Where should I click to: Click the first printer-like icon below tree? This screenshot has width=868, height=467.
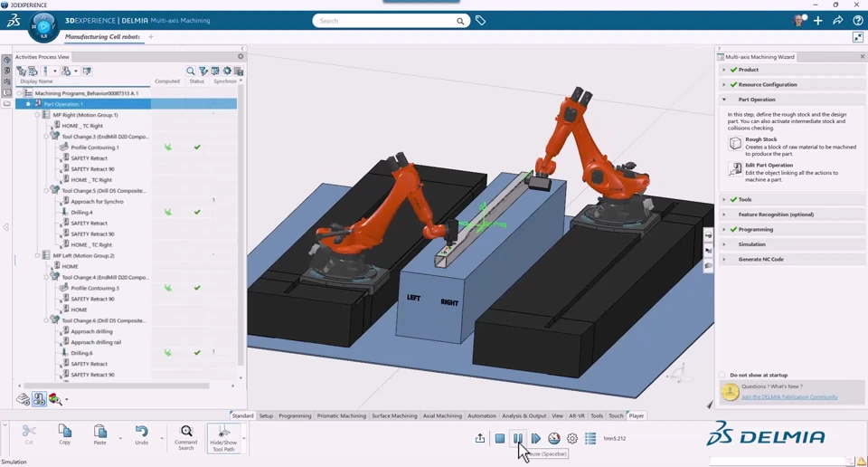[23, 399]
